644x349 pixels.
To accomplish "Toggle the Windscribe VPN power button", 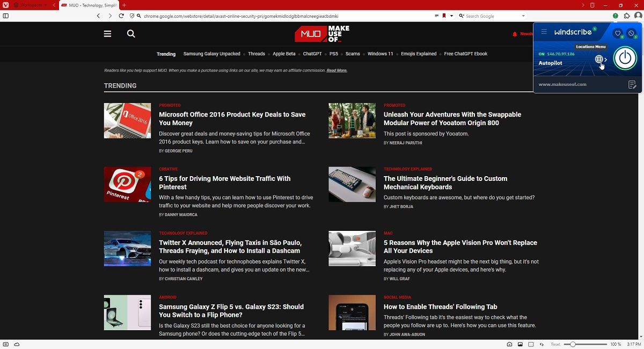I will point(625,59).
